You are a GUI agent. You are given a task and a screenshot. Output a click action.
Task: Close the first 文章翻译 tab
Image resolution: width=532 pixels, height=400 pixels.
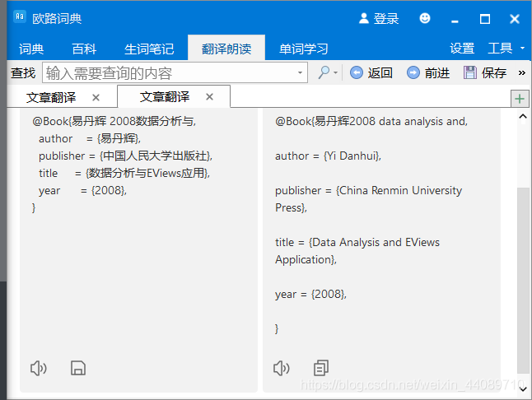point(96,98)
